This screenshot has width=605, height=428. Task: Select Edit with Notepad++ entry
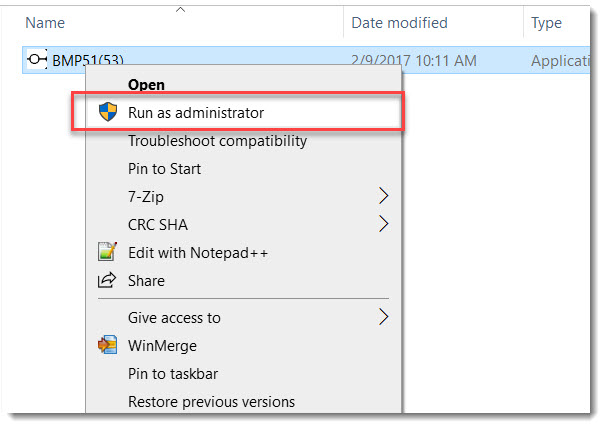coord(198,253)
